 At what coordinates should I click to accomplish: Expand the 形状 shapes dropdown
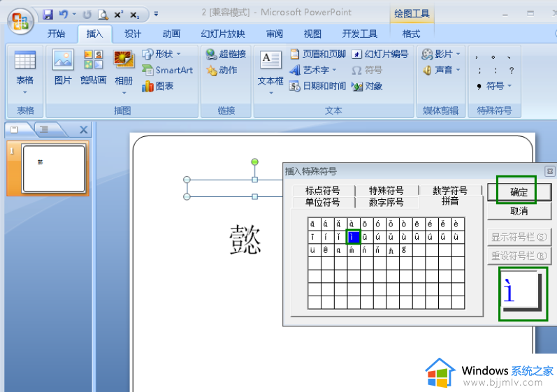click(179, 54)
